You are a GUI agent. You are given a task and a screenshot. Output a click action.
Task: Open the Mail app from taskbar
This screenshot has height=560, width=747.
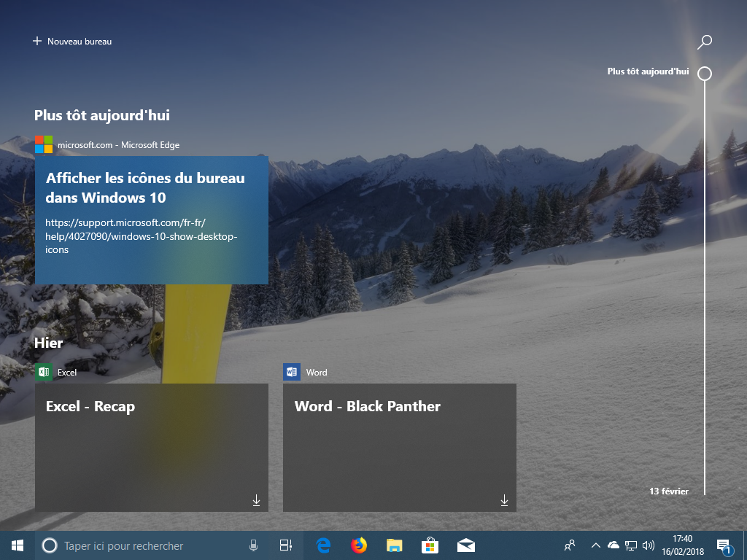click(465, 545)
